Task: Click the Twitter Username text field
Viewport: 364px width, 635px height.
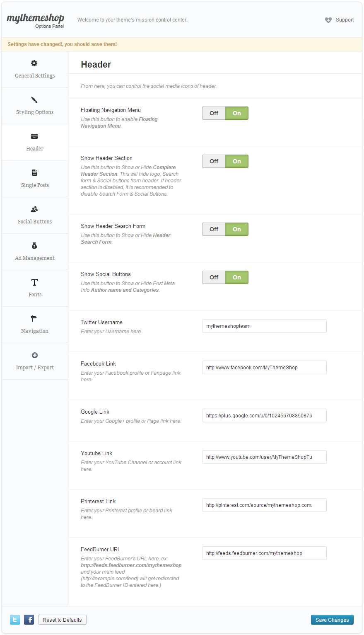Action: point(264,326)
